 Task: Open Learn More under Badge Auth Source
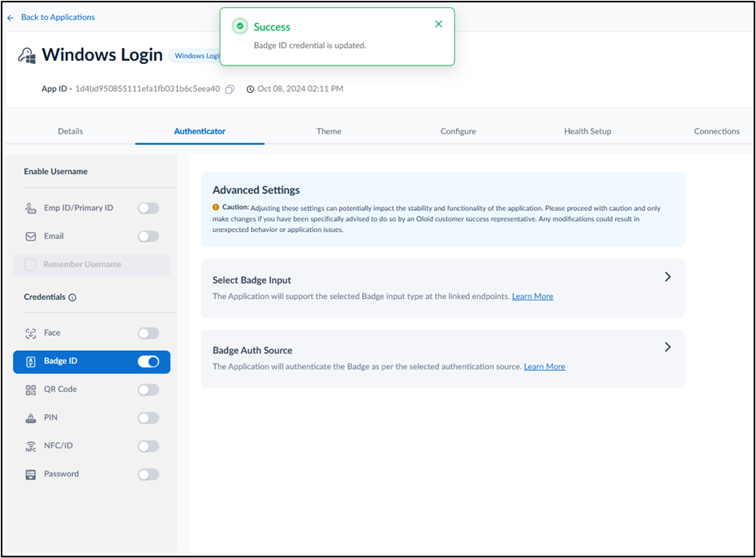(544, 366)
